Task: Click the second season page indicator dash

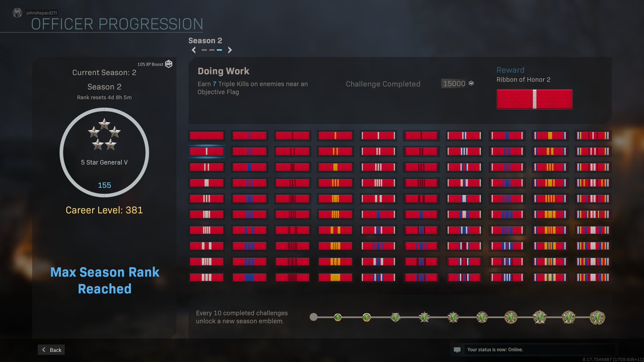Action: click(x=211, y=50)
